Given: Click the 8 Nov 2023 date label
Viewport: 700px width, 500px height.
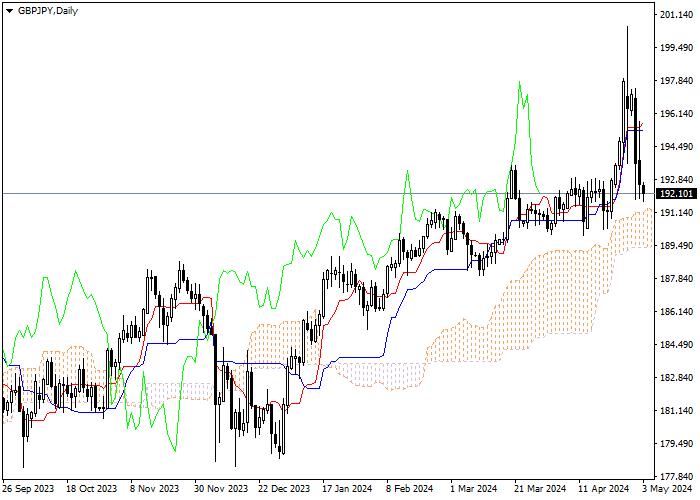Looking at the screenshot, I should [154, 489].
